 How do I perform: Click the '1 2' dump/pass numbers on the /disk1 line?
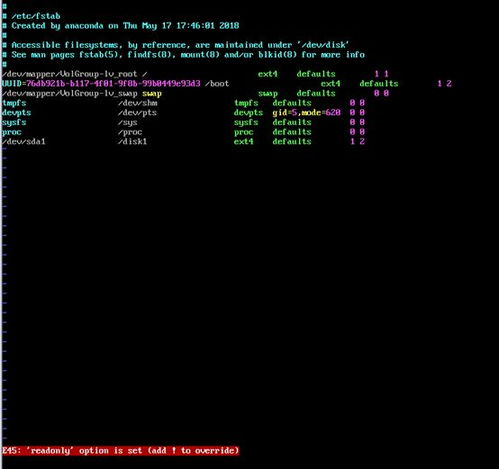357,142
